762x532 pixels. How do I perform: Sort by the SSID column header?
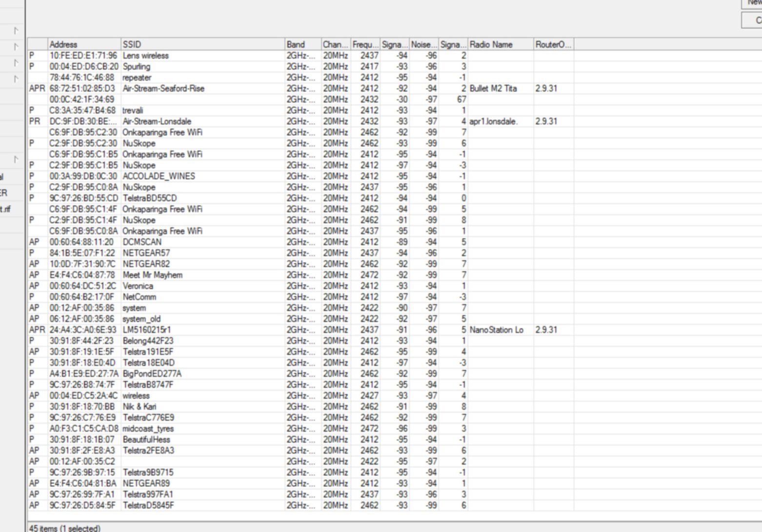[203, 44]
